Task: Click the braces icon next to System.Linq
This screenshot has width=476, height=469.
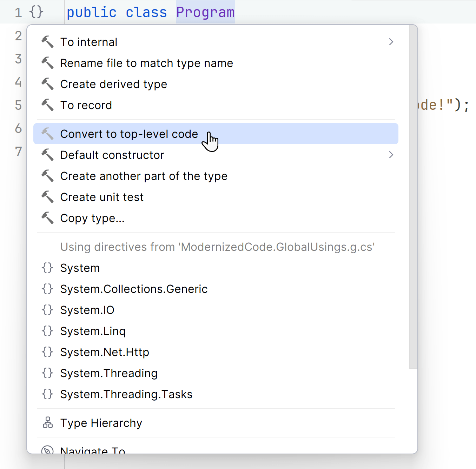Action: (47, 331)
